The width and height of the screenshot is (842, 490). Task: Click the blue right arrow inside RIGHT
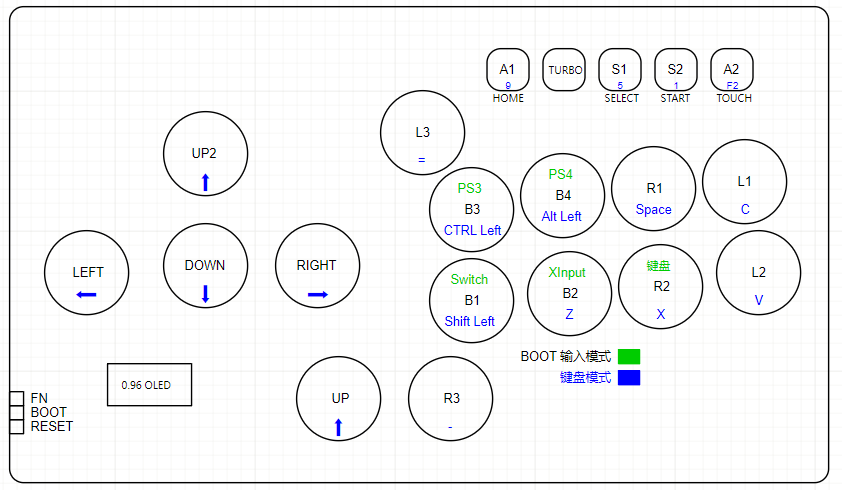317,294
